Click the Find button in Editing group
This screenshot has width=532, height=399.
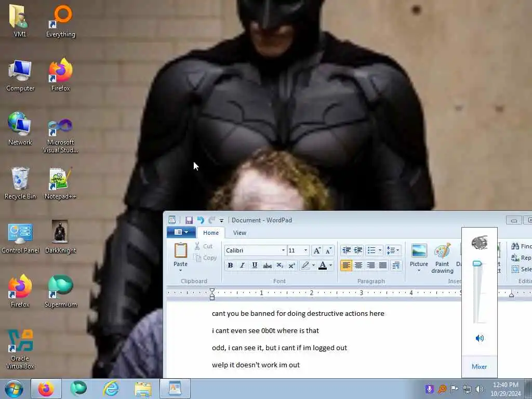pos(521,246)
